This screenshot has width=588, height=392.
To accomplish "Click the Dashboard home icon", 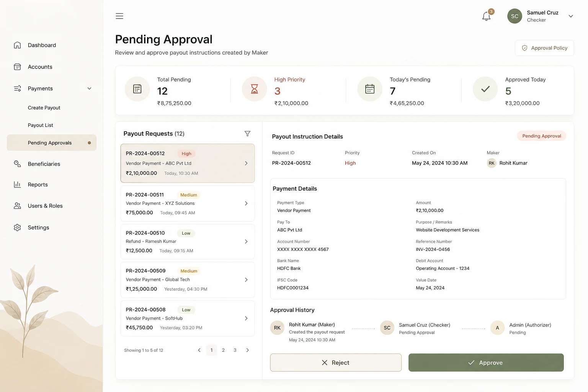I will [17, 45].
